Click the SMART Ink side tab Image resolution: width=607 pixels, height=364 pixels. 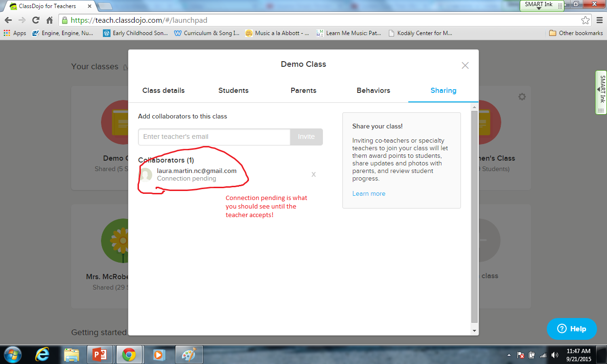point(601,92)
